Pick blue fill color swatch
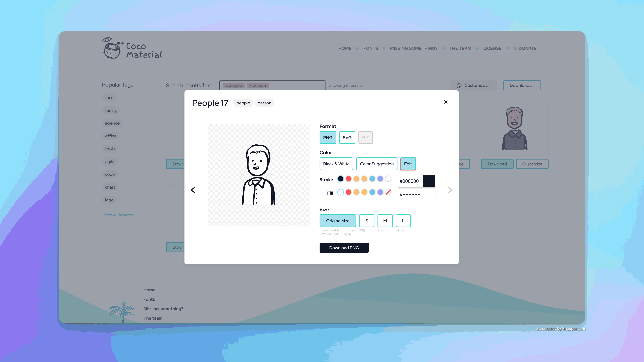This screenshot has width=644, height=362. coord(372,192)
